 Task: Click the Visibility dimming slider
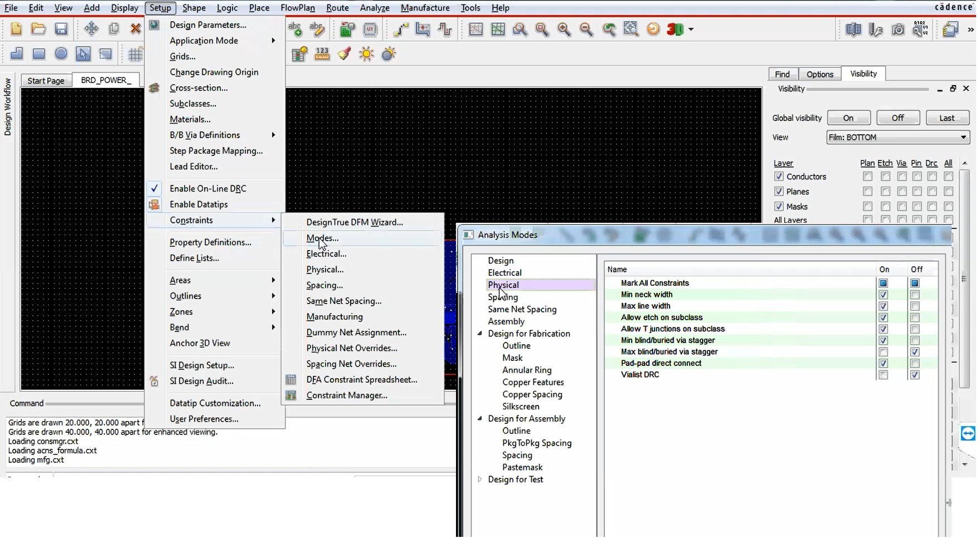(x=867, y=89)
